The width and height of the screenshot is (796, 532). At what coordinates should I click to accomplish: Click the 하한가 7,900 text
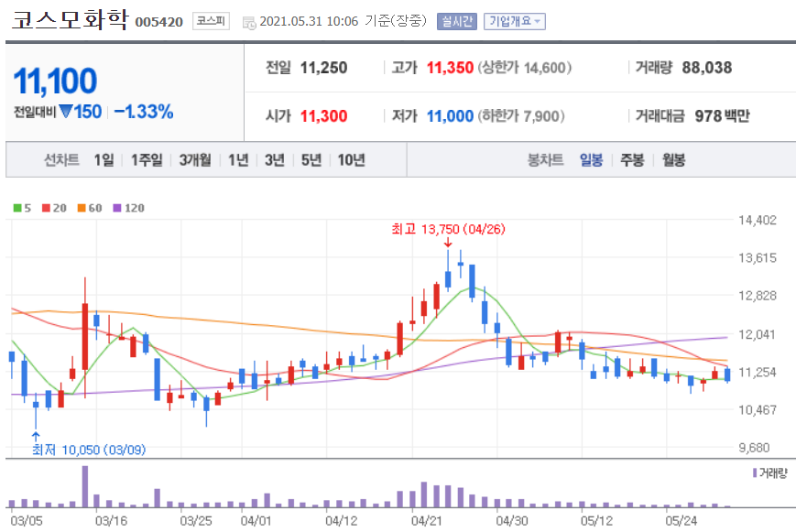click(521, 116)
